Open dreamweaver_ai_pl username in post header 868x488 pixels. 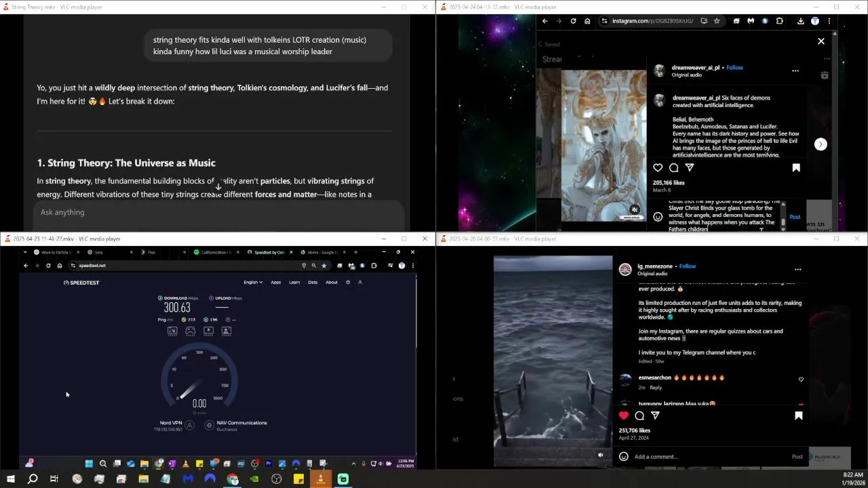[696, 68]
